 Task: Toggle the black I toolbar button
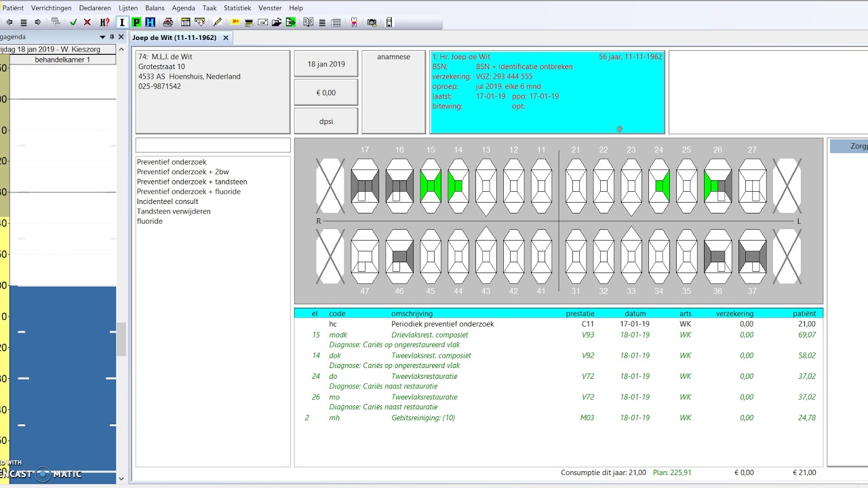(x=122, y=22)
